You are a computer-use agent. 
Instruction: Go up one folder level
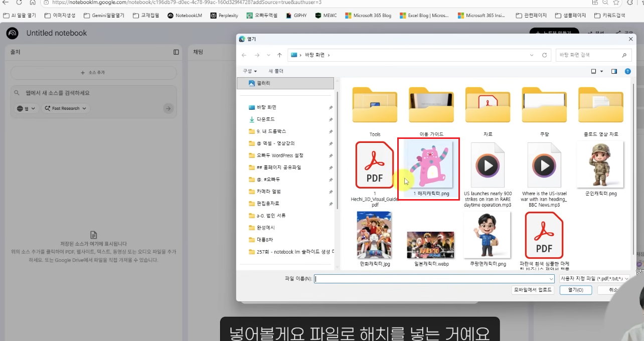[x=279, y=55]
